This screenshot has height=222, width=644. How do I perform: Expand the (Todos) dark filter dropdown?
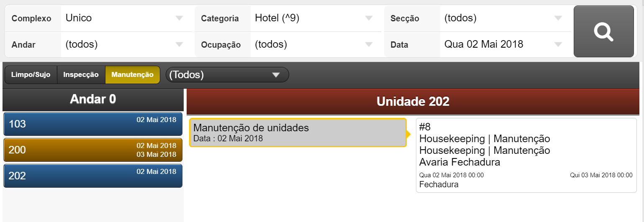227,75
